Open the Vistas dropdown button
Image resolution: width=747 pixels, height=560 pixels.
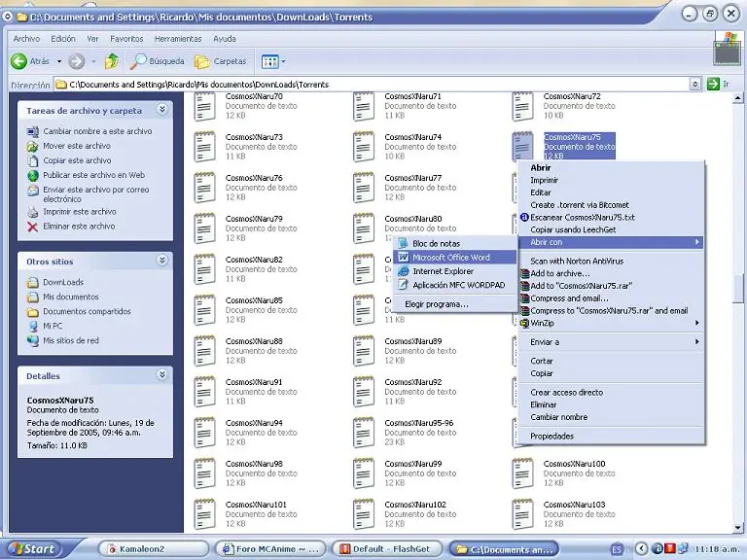(273, 61)
